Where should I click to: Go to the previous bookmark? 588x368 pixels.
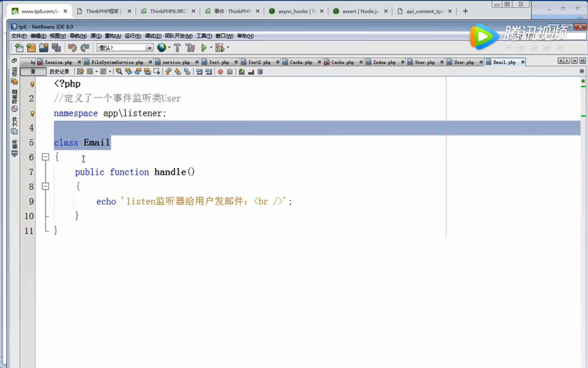[168, 71]
